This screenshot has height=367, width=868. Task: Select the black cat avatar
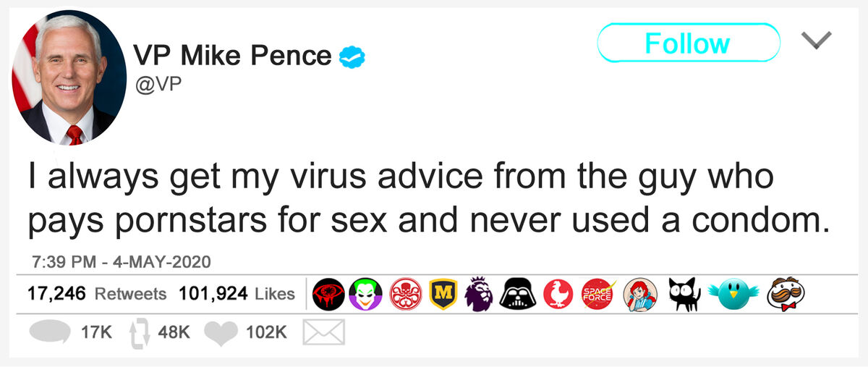click(684, 293)
